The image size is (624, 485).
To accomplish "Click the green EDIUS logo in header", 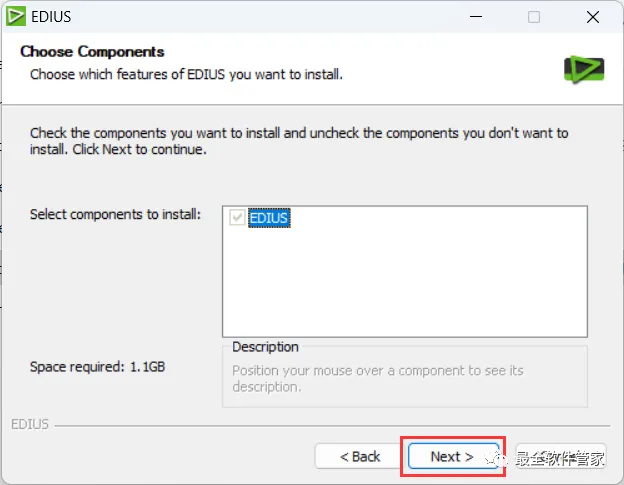I will pos(584,69).
